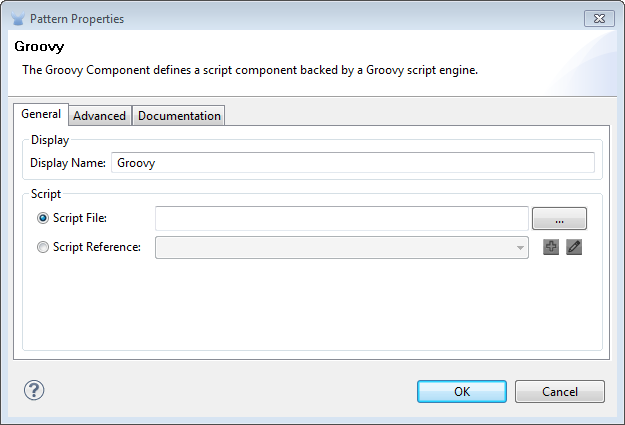Click the Pattern Properties title bar icon
Image resolution: width=625 pixels, height=425 pixels.
click(18, 18)
